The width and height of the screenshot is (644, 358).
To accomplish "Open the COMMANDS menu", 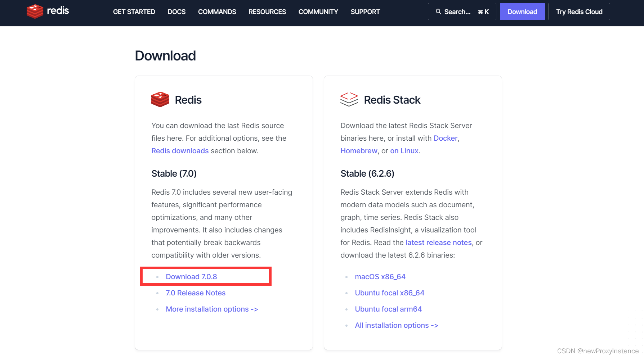I will pos(217,12).
